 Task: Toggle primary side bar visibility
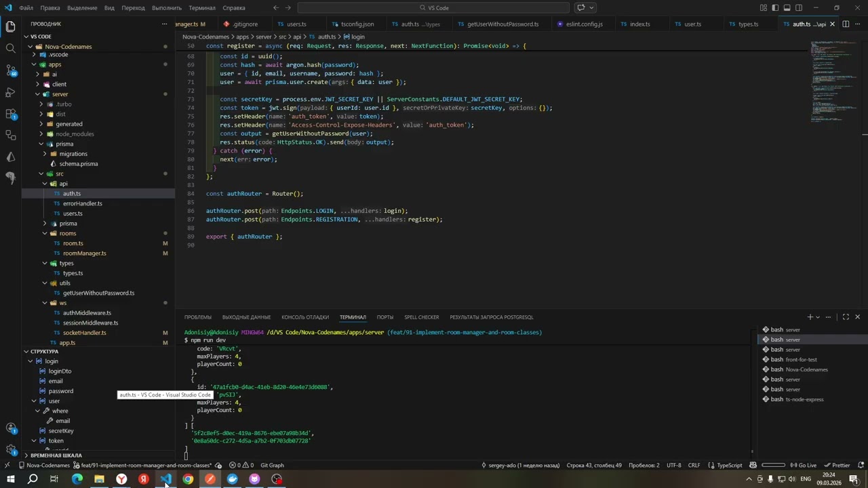(x=776, y=7)
